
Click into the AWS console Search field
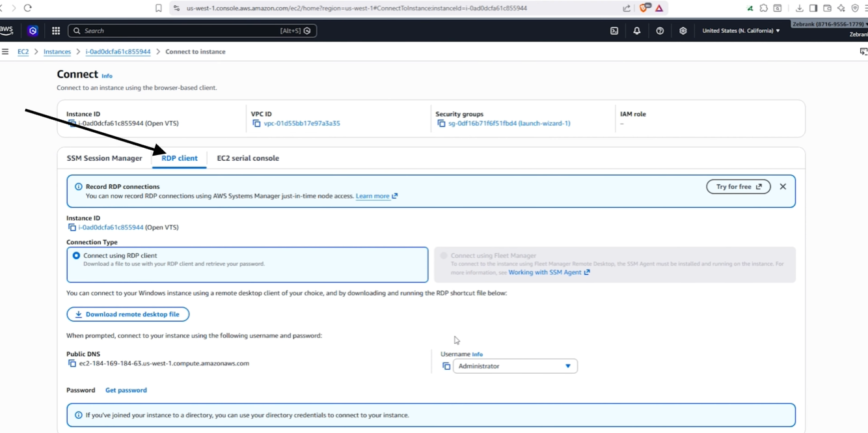192,31
